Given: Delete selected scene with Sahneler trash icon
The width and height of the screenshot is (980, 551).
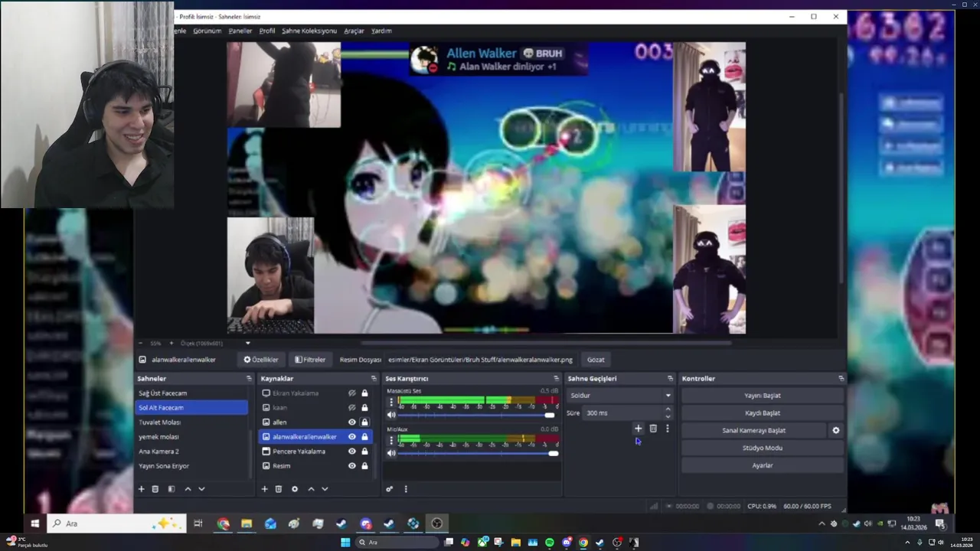Looking at the screenshot, I should point(155,489).
